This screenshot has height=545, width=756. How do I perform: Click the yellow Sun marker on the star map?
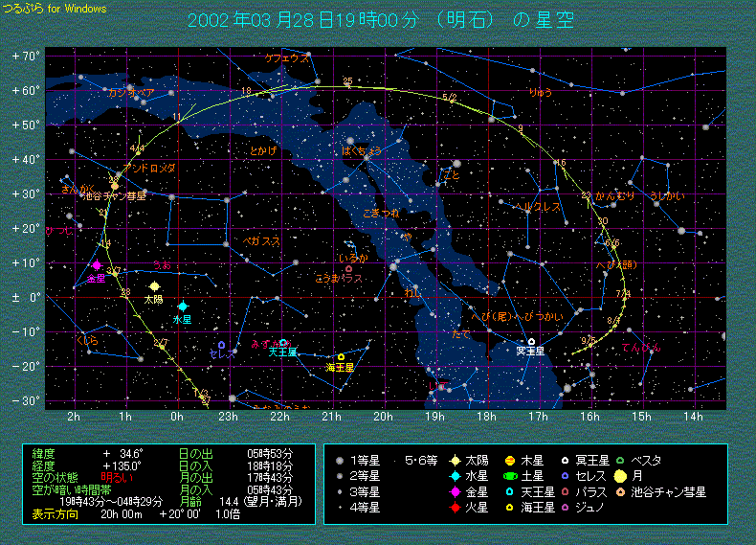155,286
